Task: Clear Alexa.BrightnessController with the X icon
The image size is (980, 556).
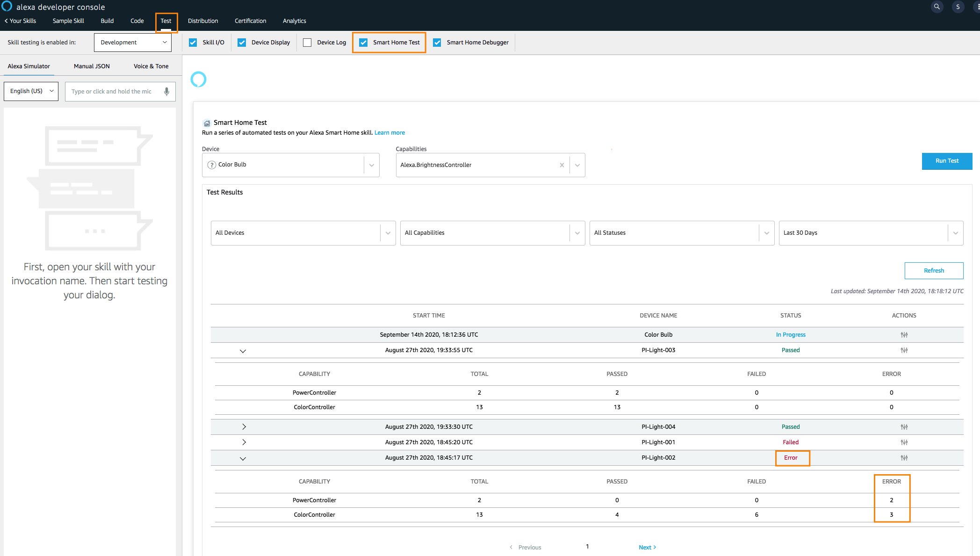Action: [562, 165]
